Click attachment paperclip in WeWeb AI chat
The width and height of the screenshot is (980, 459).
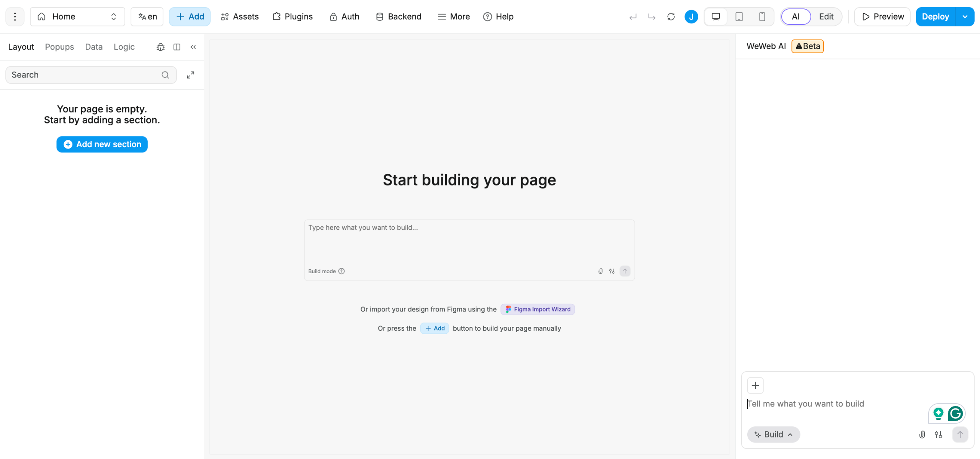[922, 434]
